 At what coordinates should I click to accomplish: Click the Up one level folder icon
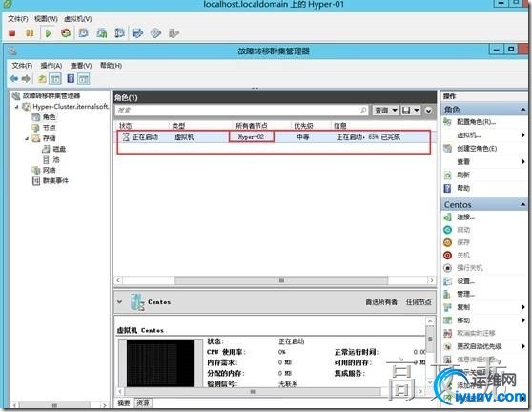pos(42,79)
